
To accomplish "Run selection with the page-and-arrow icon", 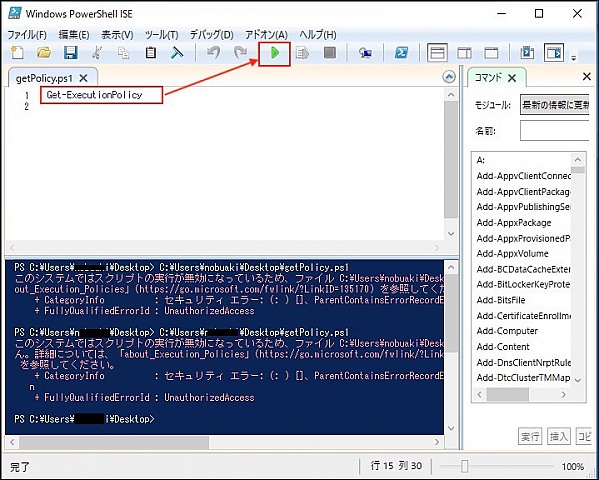I will 302,52.
